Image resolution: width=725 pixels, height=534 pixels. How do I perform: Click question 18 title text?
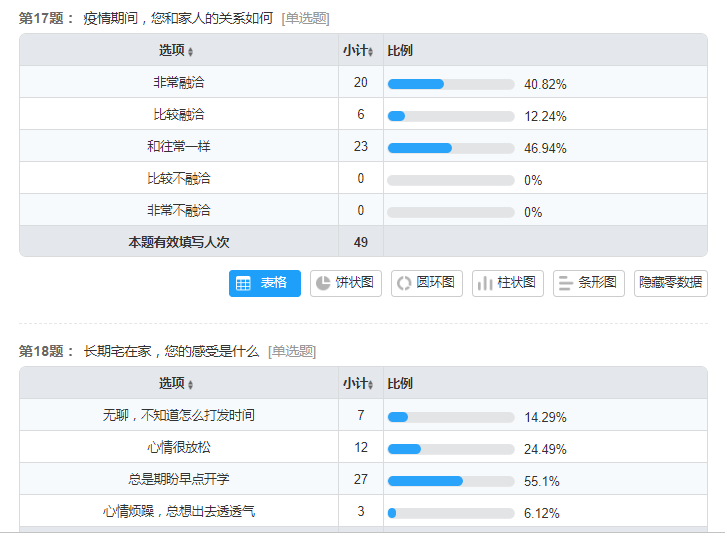171,351
